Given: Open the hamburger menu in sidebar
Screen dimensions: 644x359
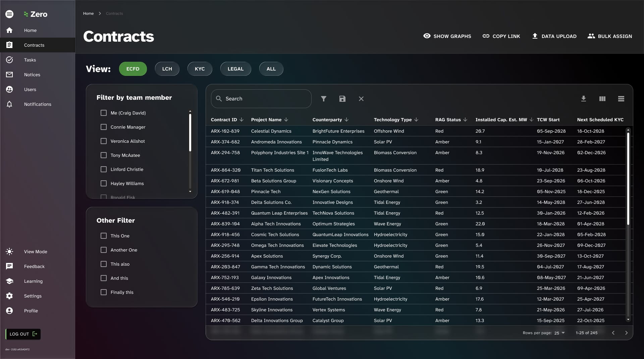Looking at the screenshot, I should [x=9, y=14].
